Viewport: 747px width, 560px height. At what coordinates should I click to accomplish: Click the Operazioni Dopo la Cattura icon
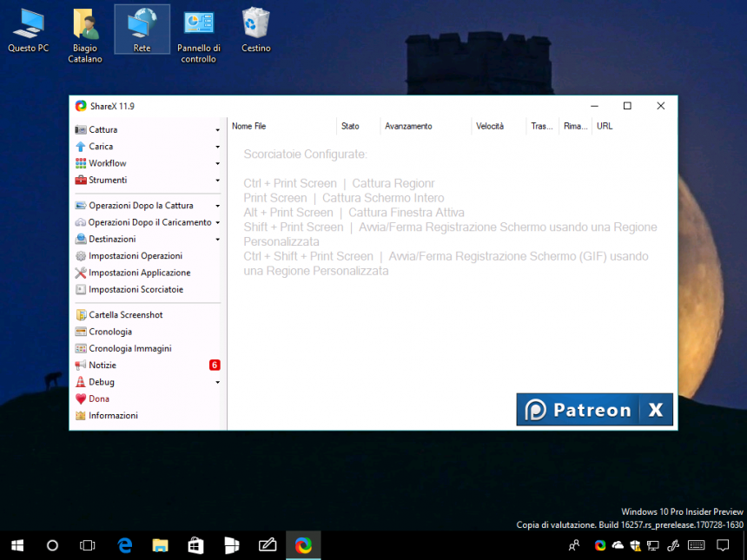(x=81, y=206)
